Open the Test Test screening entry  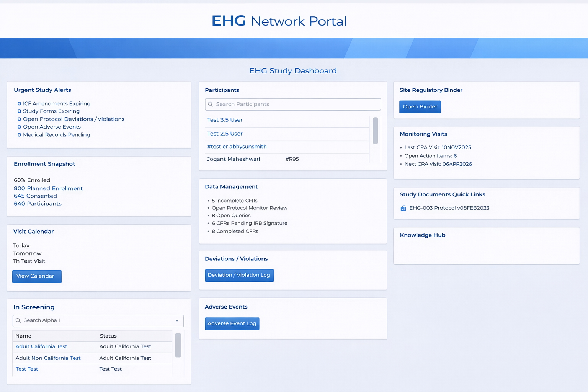[27, 369]
